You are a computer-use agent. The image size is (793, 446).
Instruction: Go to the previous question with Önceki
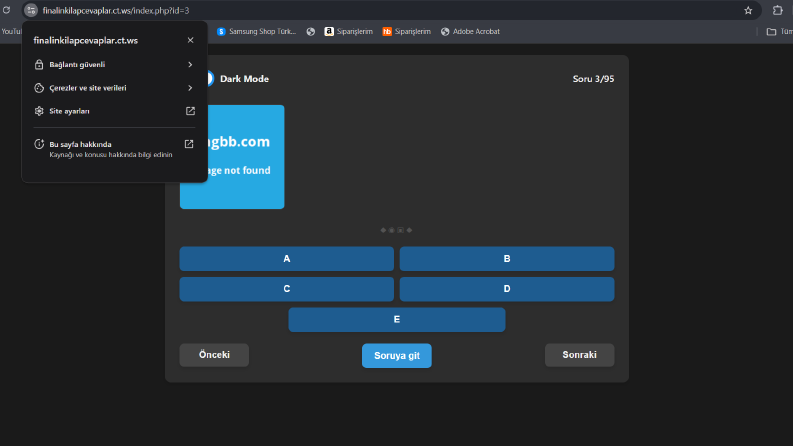point(214,355)
